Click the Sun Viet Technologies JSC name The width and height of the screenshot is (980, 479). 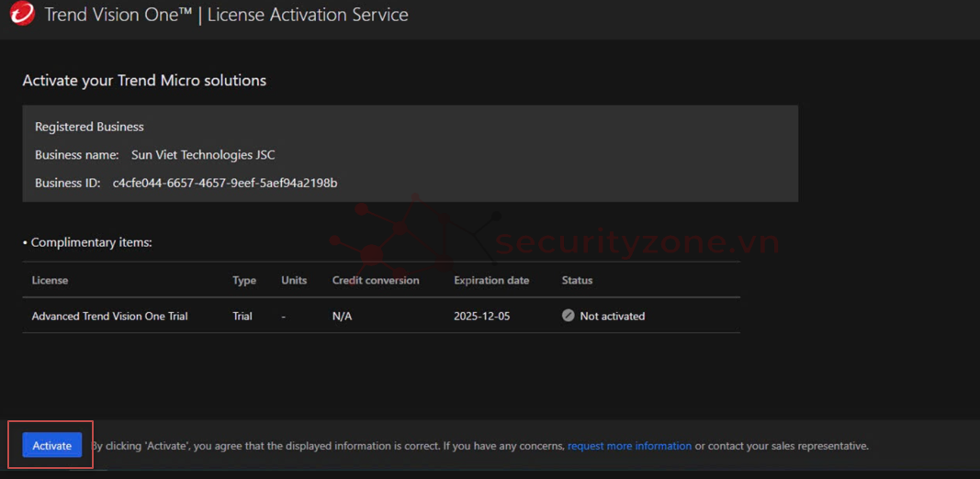pos(203,155)
